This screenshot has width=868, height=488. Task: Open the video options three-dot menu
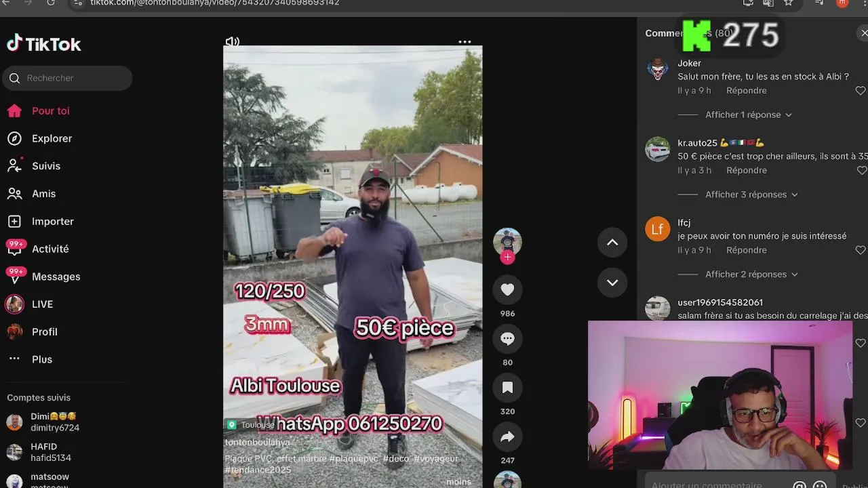pyautogui.click(x=465, y=42)
